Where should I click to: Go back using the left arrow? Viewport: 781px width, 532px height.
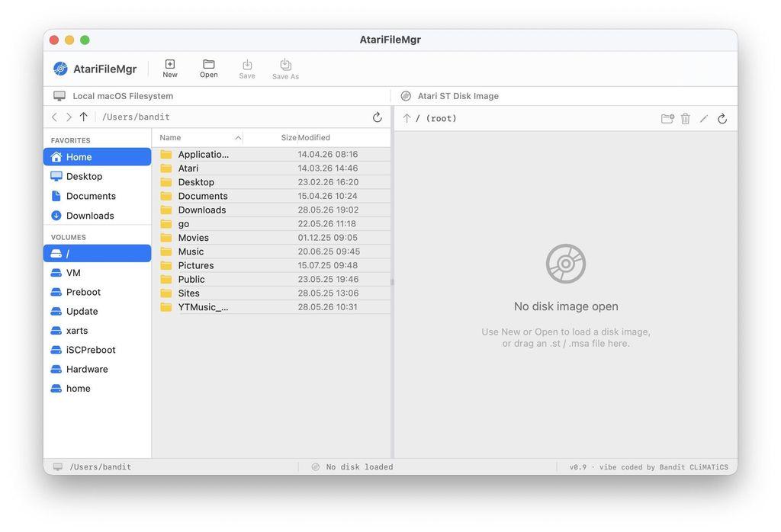[x=54, y=117]
